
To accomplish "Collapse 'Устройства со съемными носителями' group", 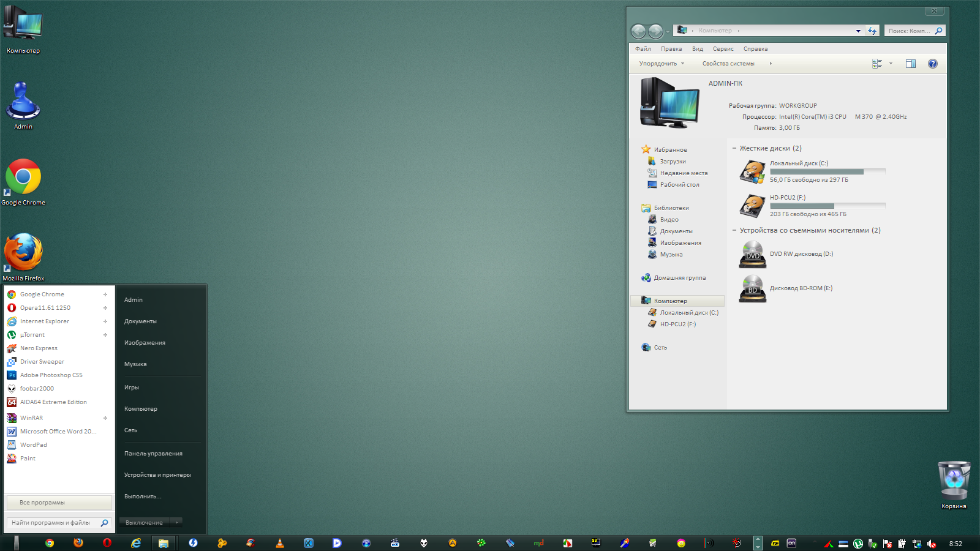I will click(x=734, y=230).
